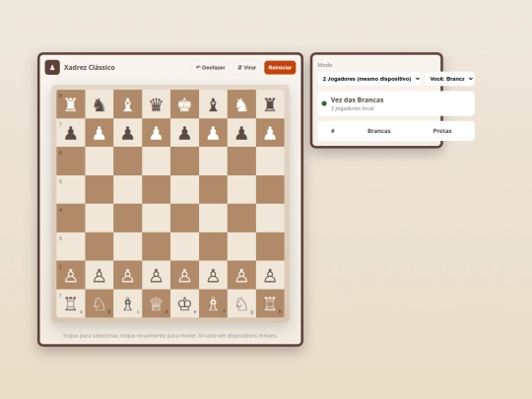Select the white pawn on f2

tap(213, 275)
